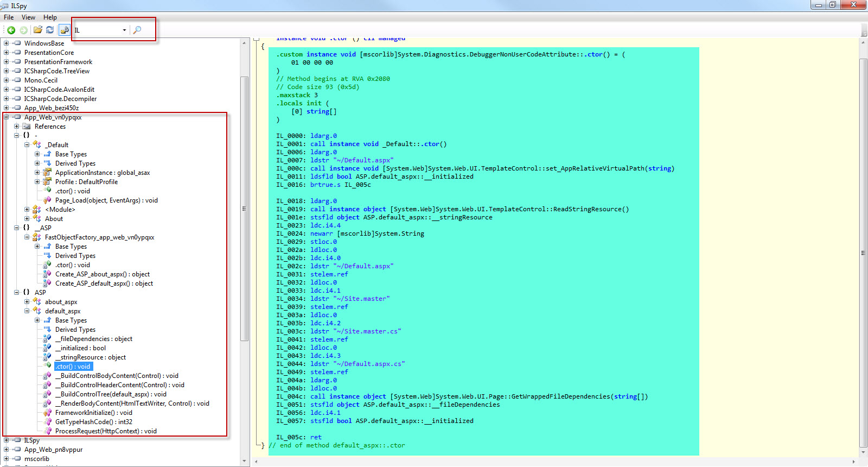The width and height of the screenshot is (868, 467).
Task: Click Page_Load method icon
Action: click(x=47, y=200)
